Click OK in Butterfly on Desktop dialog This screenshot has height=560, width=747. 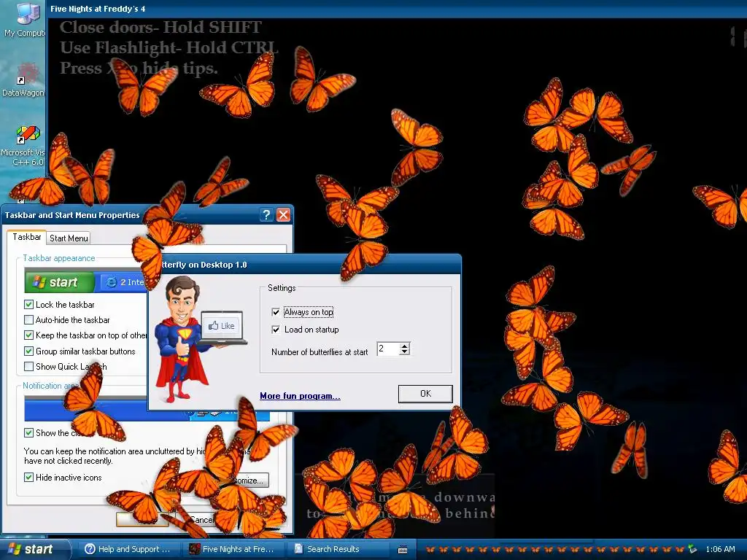425,394
